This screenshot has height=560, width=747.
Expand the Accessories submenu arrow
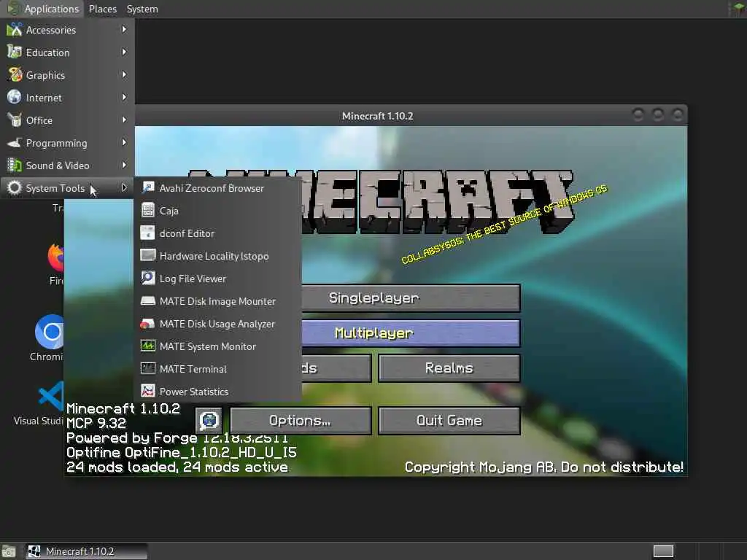coord(124,29)
